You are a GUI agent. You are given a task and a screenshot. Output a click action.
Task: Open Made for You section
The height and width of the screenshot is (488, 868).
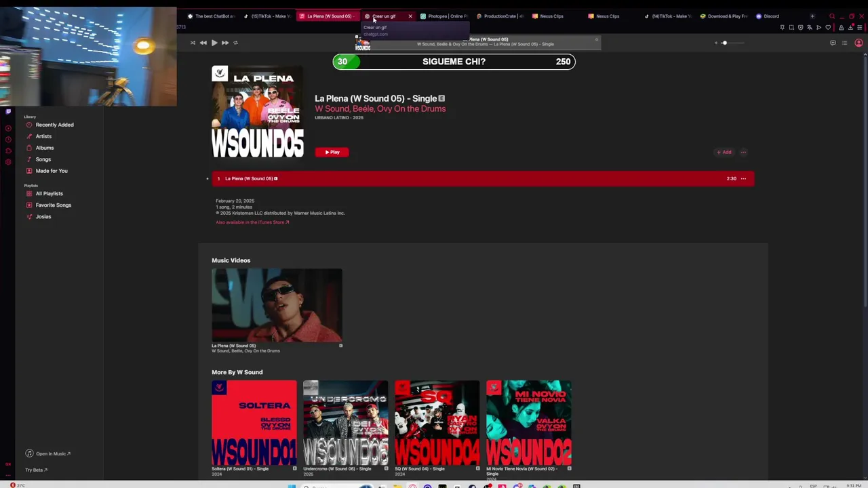52,171
